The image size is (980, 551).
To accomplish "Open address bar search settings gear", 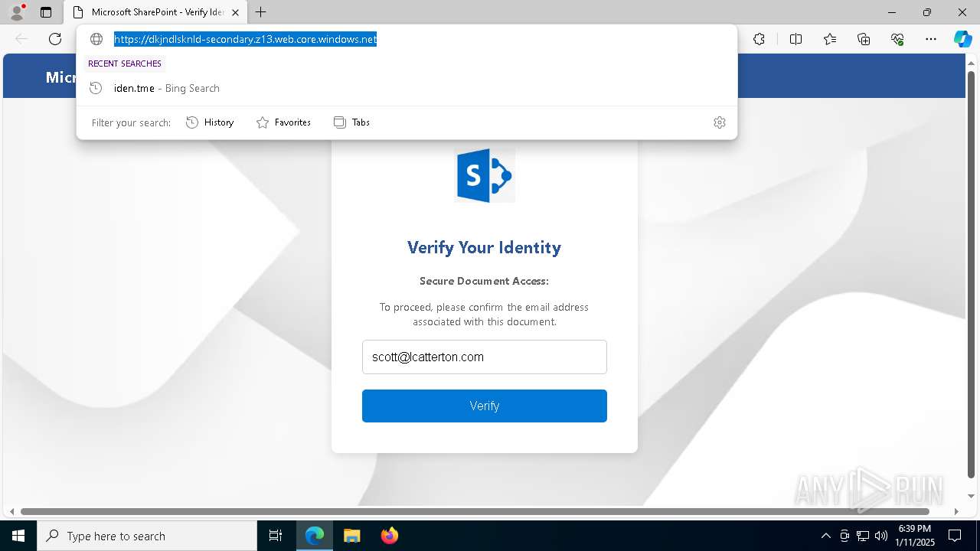I will tap(720, 122).
